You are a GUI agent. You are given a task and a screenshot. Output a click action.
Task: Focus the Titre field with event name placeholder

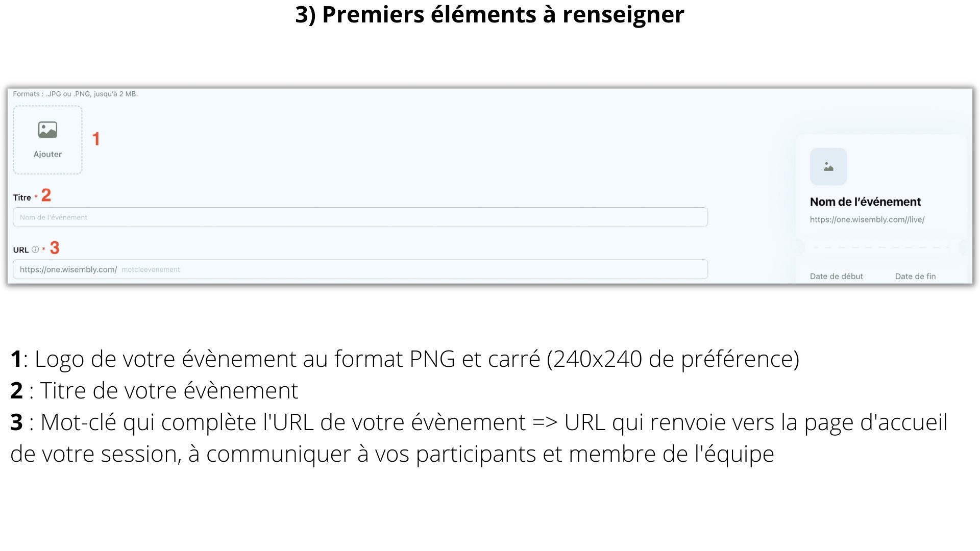click(360, 217)
